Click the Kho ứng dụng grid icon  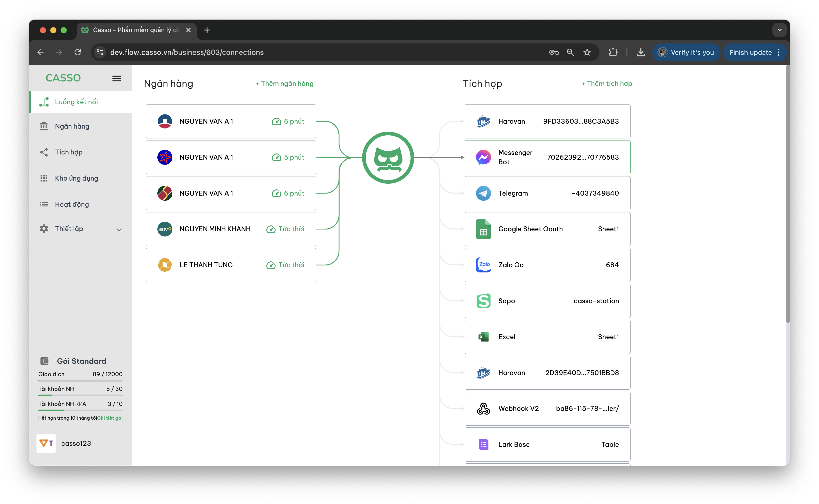click(44, 178)
